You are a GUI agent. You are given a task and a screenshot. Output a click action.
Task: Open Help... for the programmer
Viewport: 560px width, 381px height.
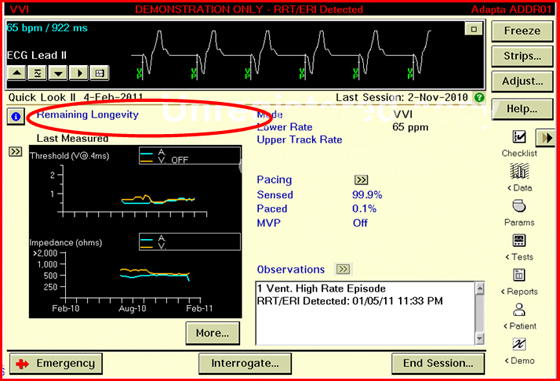coord(522,109)
